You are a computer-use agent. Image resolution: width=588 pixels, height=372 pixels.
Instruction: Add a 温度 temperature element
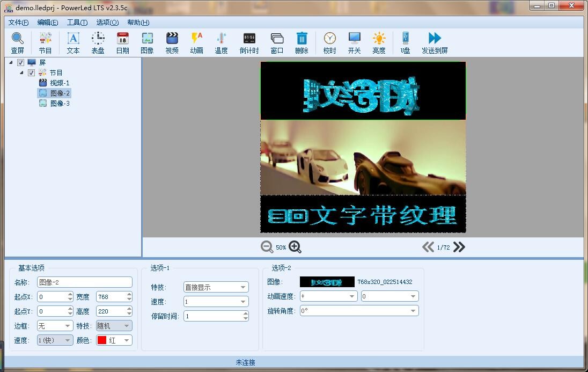(x=221, y=42)
